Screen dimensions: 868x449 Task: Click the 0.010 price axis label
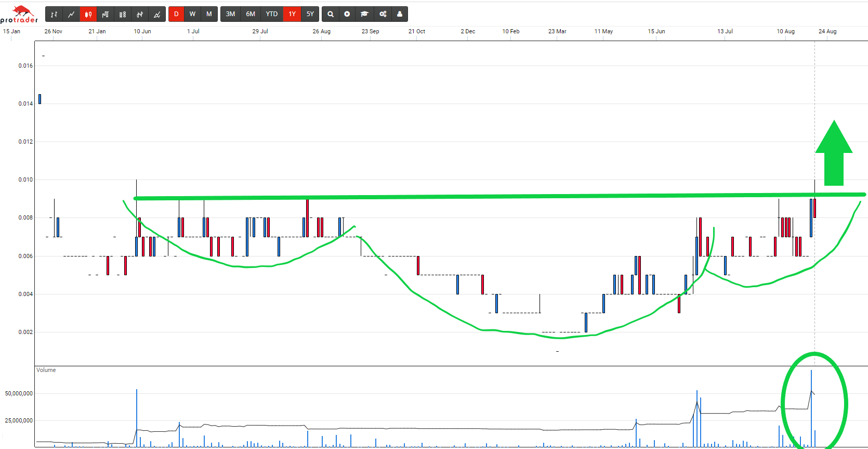[x=25, y=179]
